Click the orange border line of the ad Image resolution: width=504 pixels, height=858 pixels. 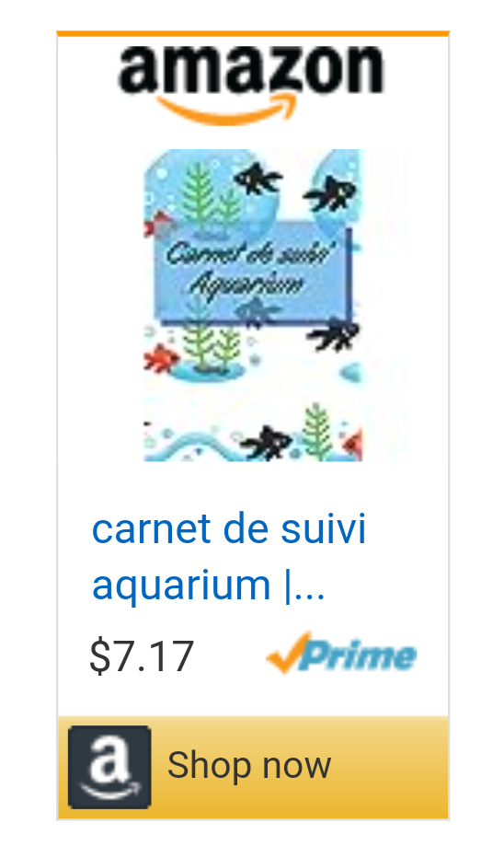[x=253, y=33]
